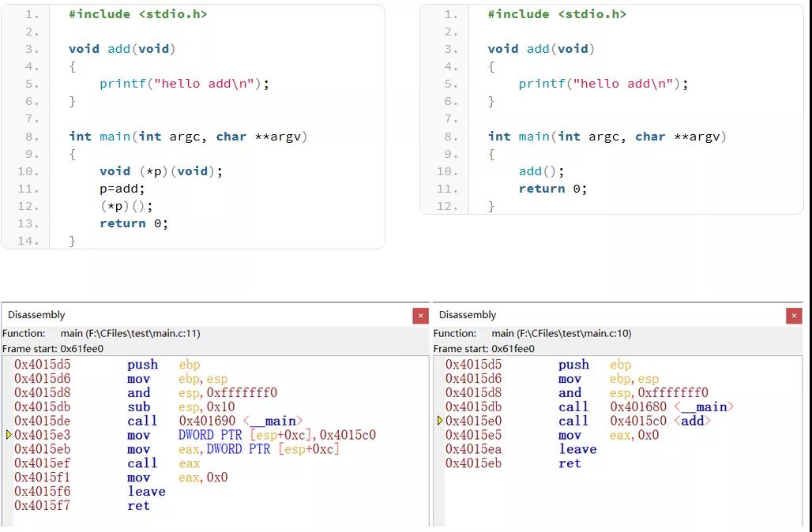
Task: Click left panel 'Frame start: 0x61fee0' text
Action: [53, 349]
